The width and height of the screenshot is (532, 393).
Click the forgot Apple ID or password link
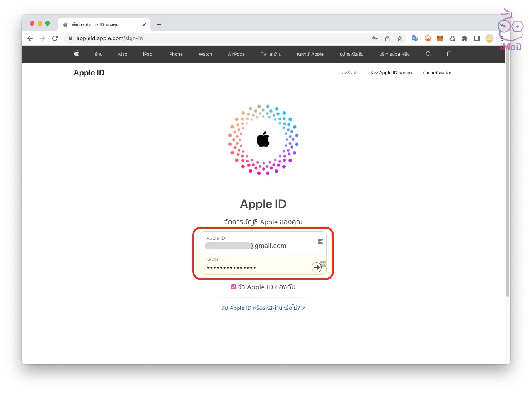[263, 308]
